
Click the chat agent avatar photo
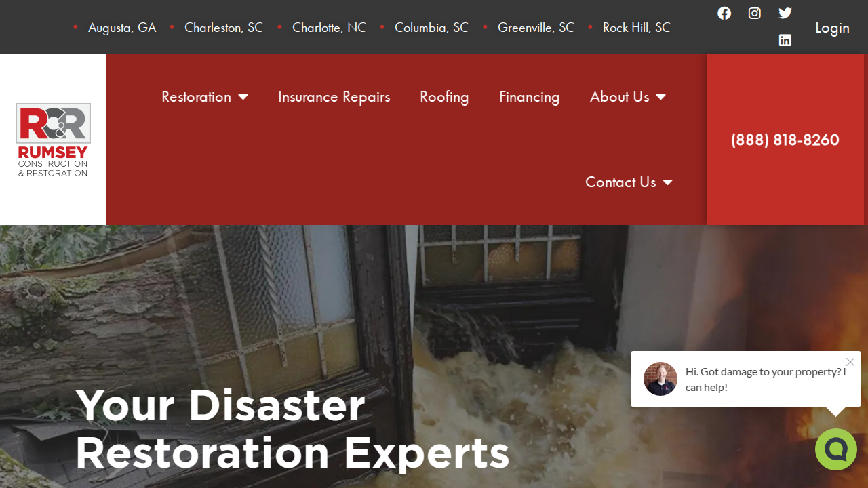[660, 379]
